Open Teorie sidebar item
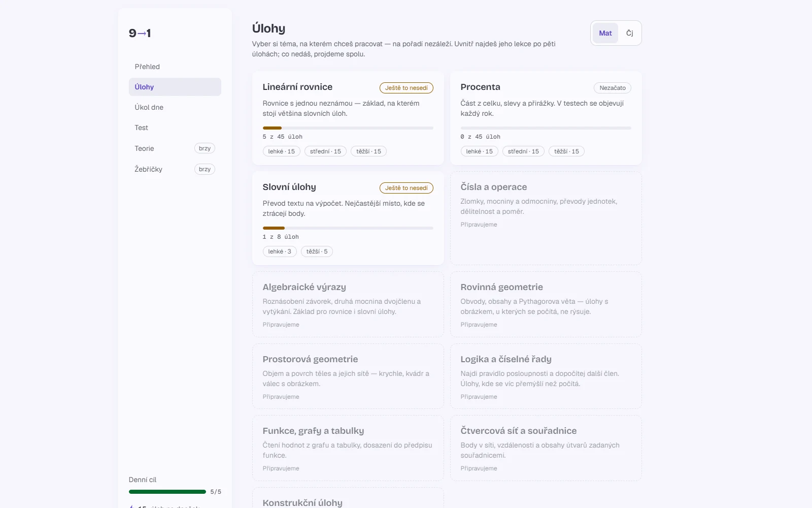The image size is (812, 508). [x=175, y=148]
